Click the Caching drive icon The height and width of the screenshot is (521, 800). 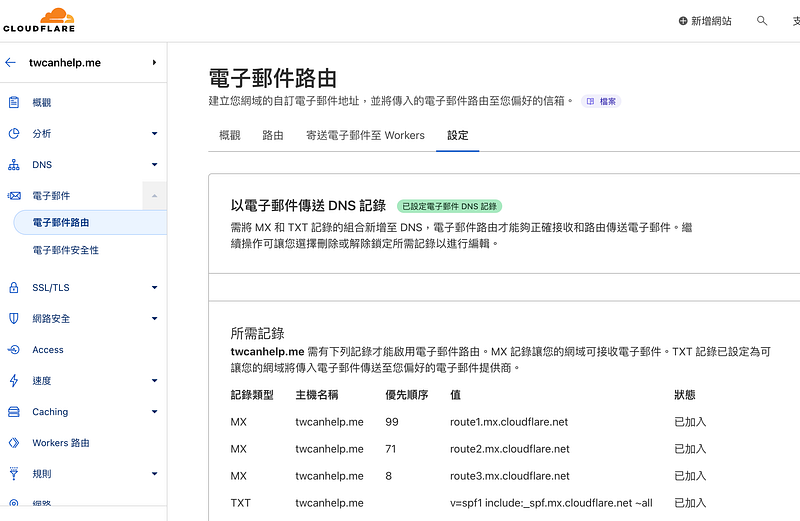14,412
